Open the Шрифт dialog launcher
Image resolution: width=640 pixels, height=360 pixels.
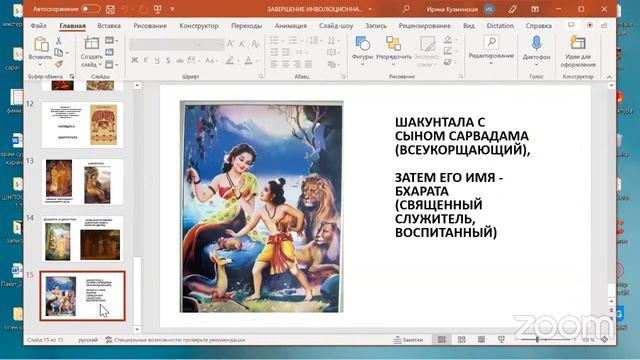(260, 76)
